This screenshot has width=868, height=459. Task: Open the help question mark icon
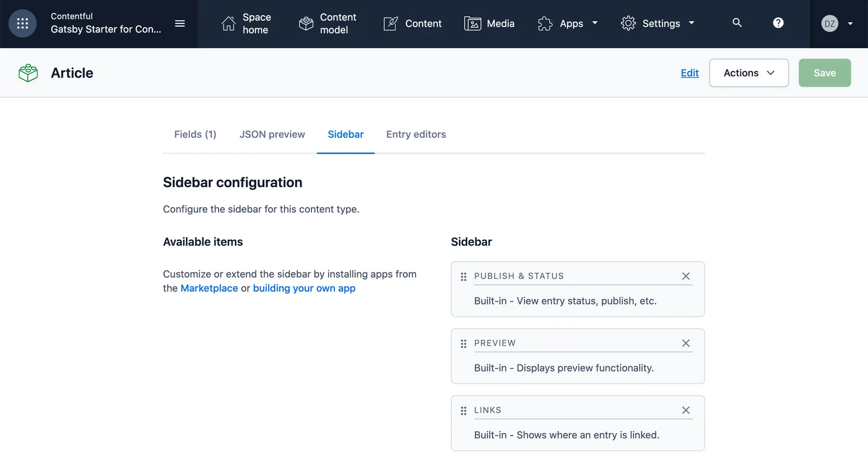[778, 23]
